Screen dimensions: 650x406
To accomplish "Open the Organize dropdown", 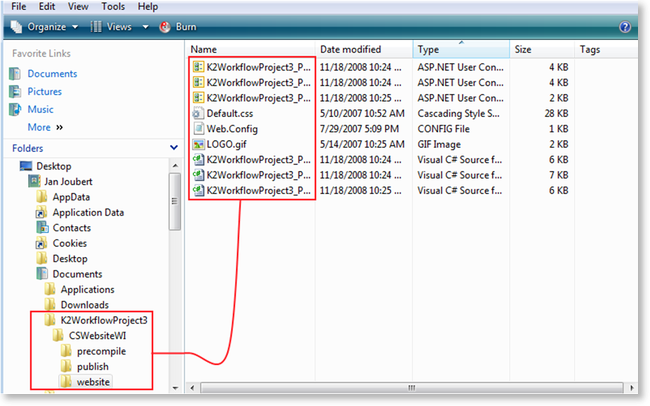I will coord(53,27).
